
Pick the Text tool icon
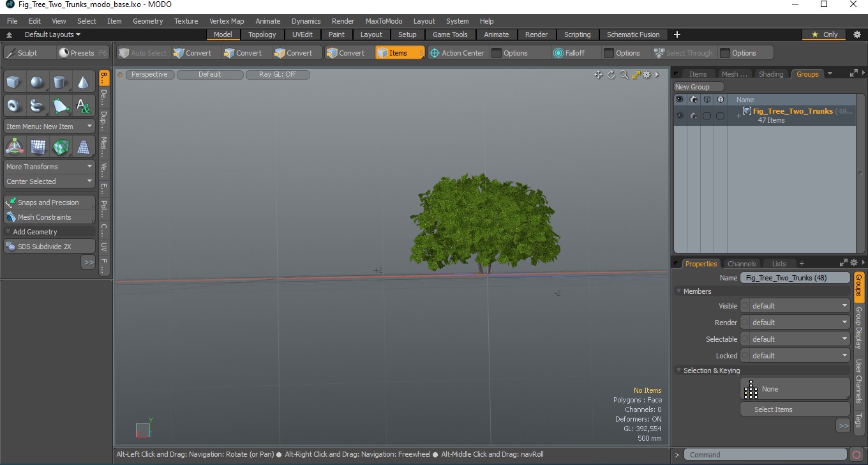click(83, 105)
